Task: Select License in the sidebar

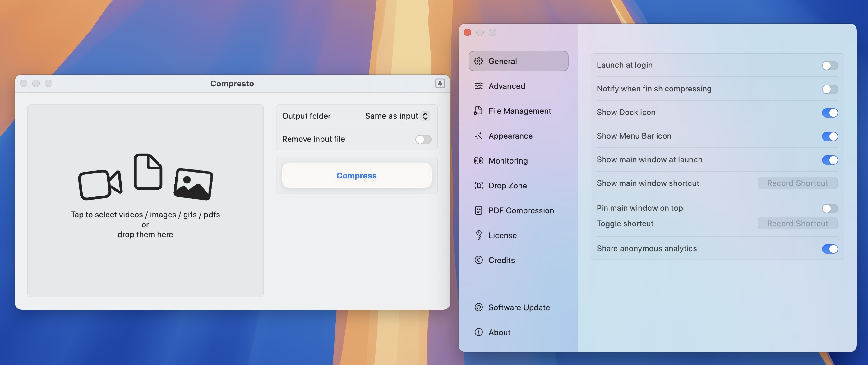Action: click(x=518, y=235)
